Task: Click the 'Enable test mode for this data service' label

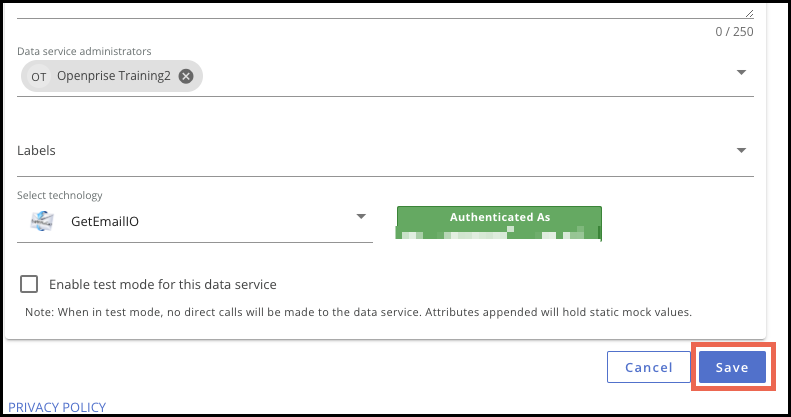Action: coord(162,284)
